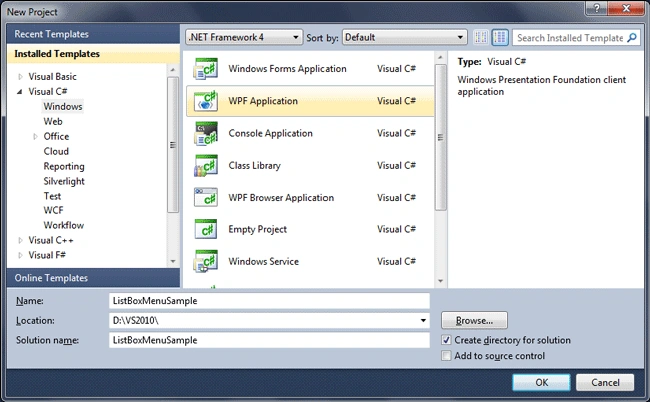The width and height of the screenshot is (650, 402).
Task: Click the template list scrollbar thumb
Action: 441,138
